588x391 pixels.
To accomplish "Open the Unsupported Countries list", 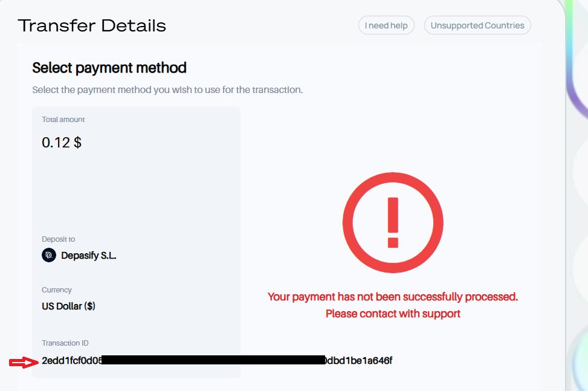I will click(477, 25).
